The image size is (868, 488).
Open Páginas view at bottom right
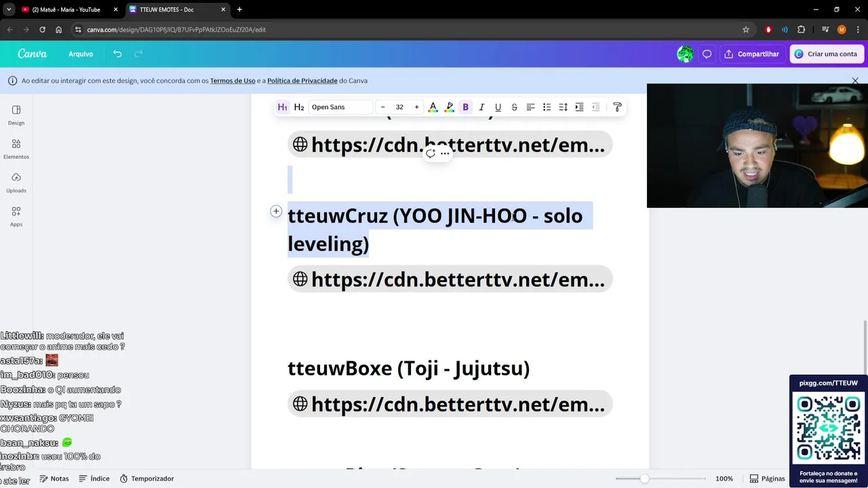pyautogui.click(x=767, y=479)
